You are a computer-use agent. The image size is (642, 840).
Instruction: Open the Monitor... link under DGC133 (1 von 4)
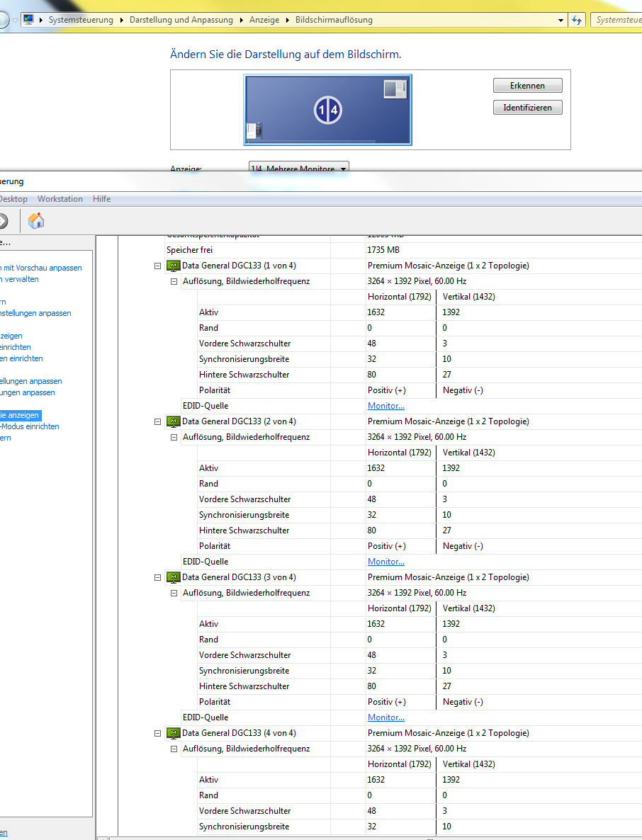click(x=386, y=406)
